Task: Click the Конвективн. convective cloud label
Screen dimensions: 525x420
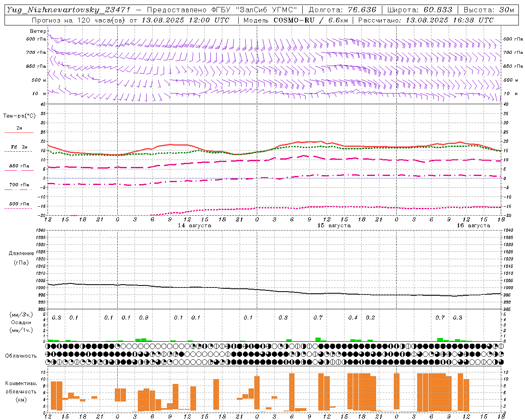Action: click(x=21, y=383)
